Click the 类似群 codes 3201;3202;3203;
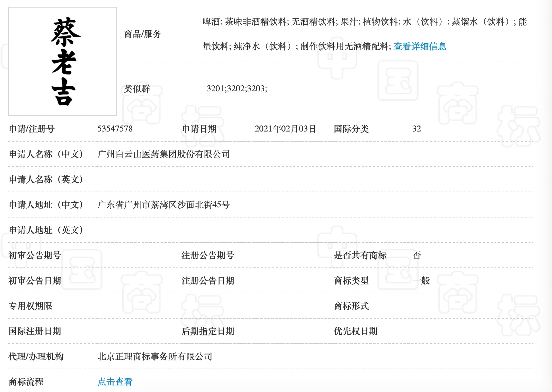Image resolution: width=552 pixels, height=392 pixels. [237, 89]
